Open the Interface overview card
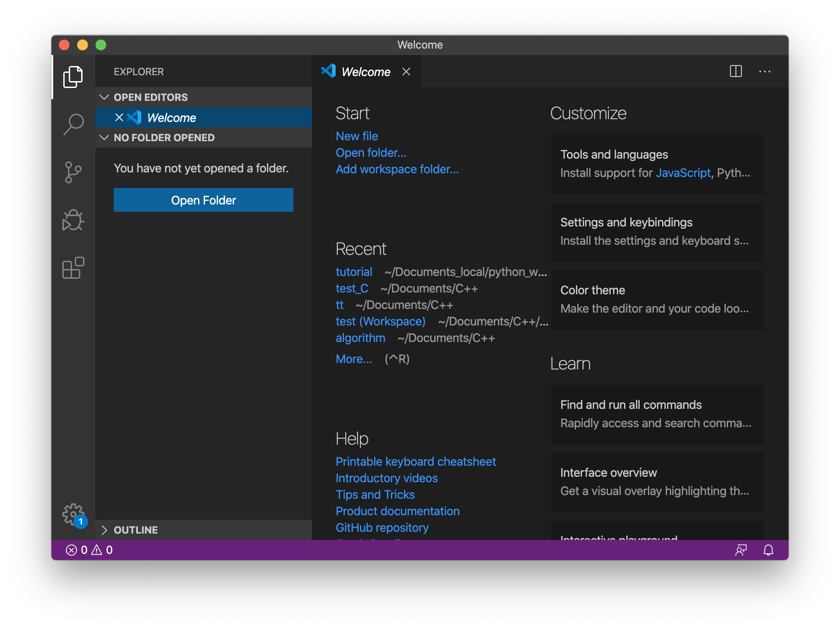 pyautogui.click(x=658, y=482)
